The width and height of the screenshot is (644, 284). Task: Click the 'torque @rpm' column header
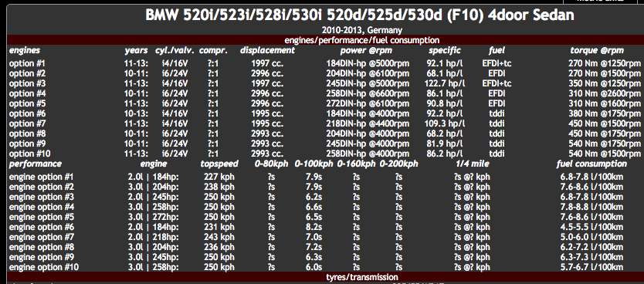click(x=597, y=50)
